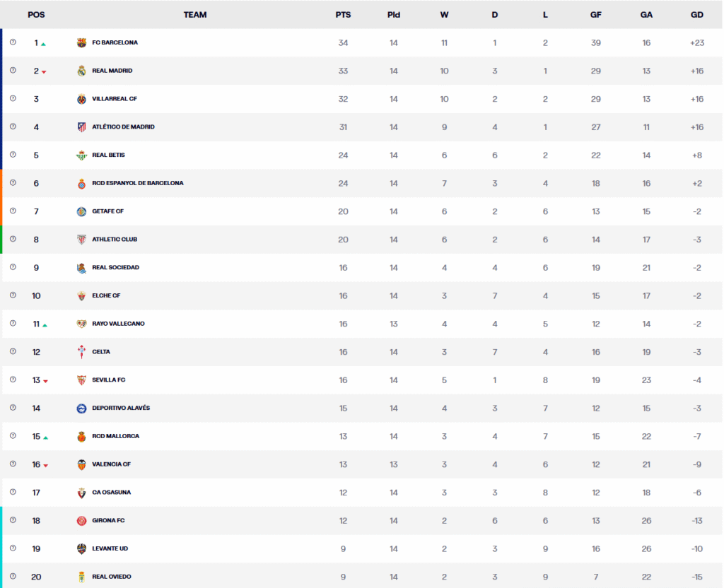Viewport: 724px width, 588px height.
Task: Click the RCD Espanyol de Barcelona crest
Action: [81, 183]
